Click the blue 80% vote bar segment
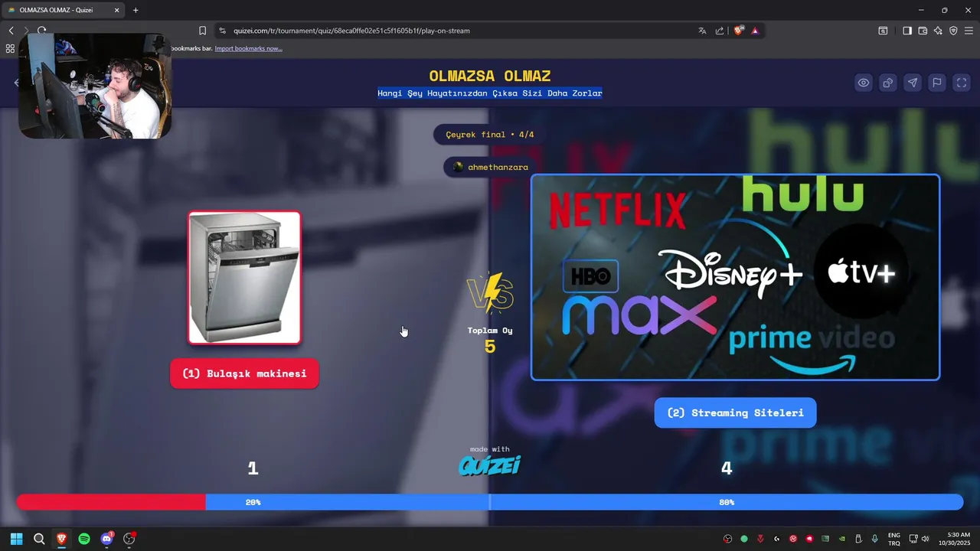 [x=584, y=502]
